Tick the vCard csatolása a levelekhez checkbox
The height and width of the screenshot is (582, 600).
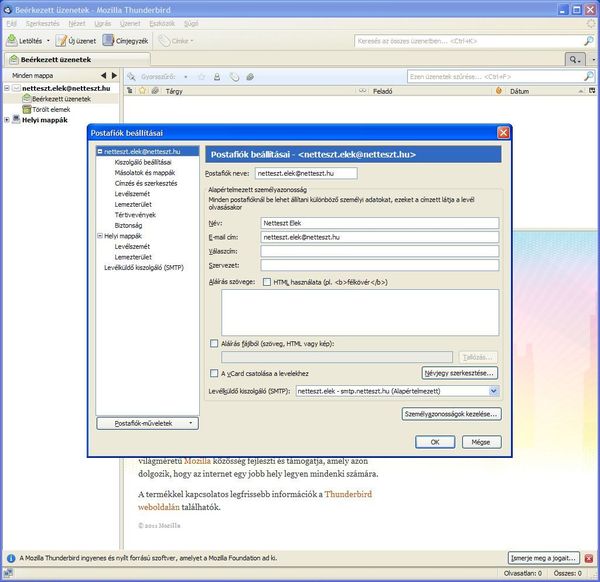pos(214,372)
